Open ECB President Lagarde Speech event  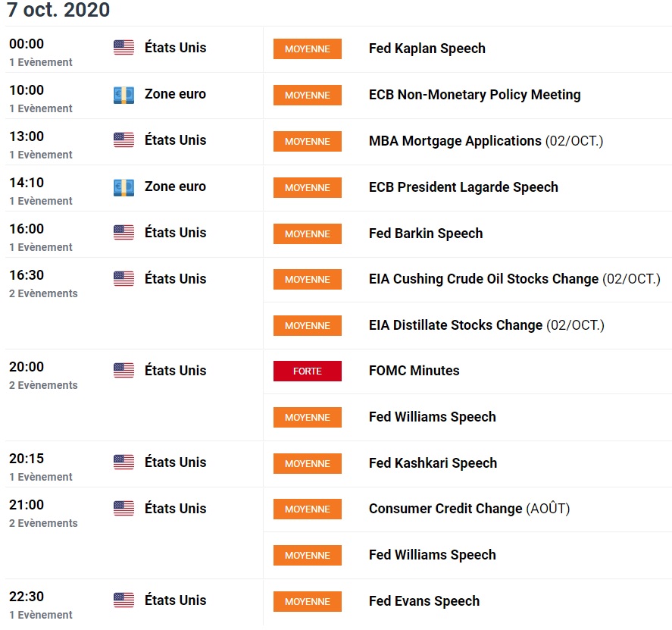click(x=463, y=187)
